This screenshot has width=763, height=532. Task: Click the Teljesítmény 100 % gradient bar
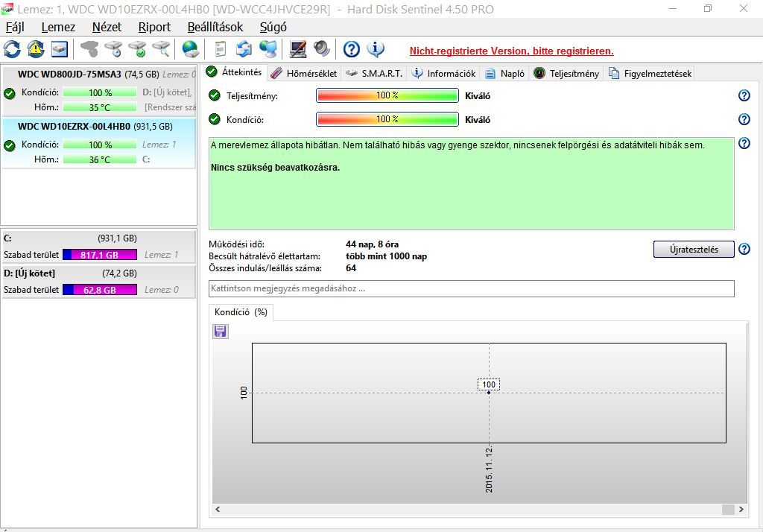click(x=387, y=95)
